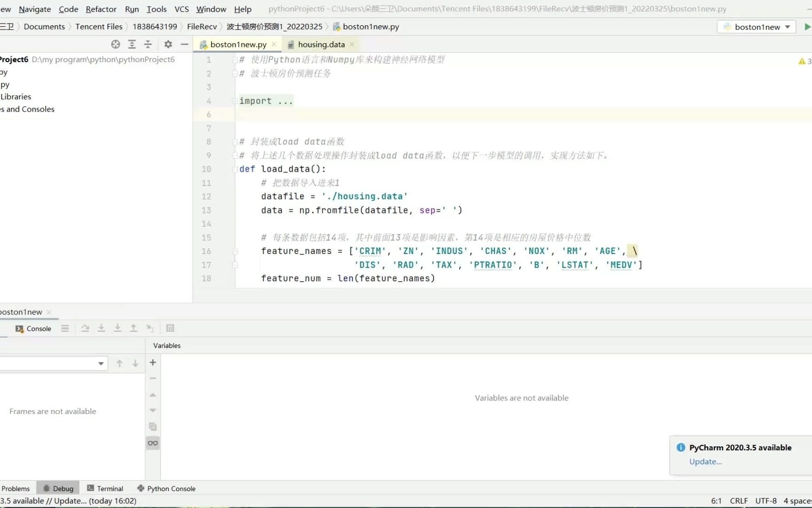Click Run to Cursor debug icon
Image resolution: width=812 pixels, height=508 pixels.
click(150, 328)
